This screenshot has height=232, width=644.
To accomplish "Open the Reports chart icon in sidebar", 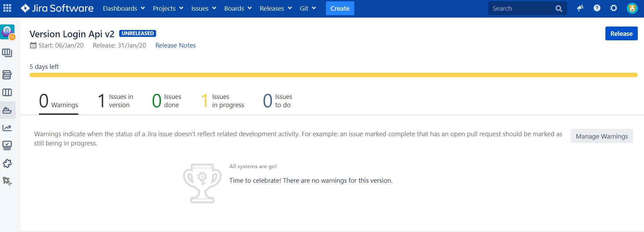I will [7, 128].
